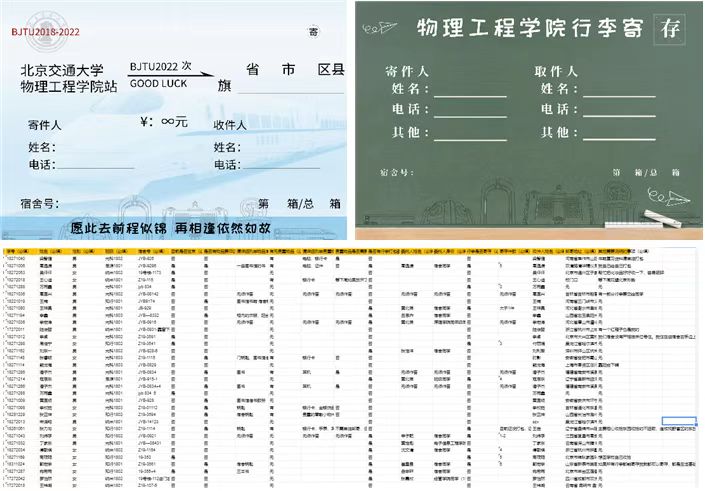The image size is (705, 491).
Task: Click 其他 blank line under chalkboard 寄件人
Action: point(470,140)
